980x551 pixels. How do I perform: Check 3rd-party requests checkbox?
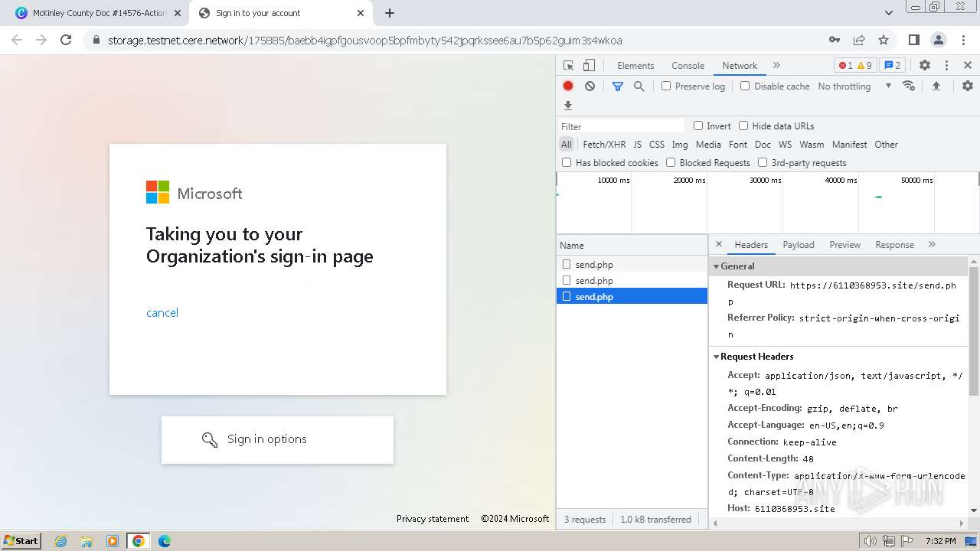pyautogui.click(x=763, y=162)
